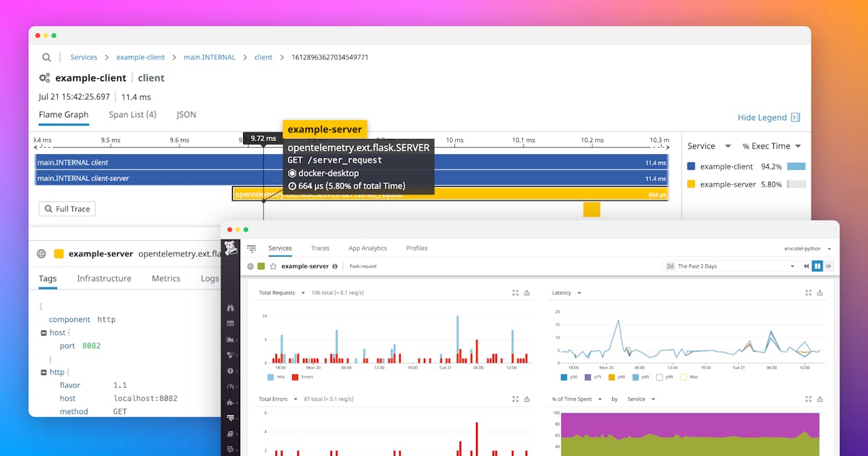Click the search magnifier near the Services breadcrumb
Image resolution: width=868 pixels, height=456 pixels.
[46, 57]
